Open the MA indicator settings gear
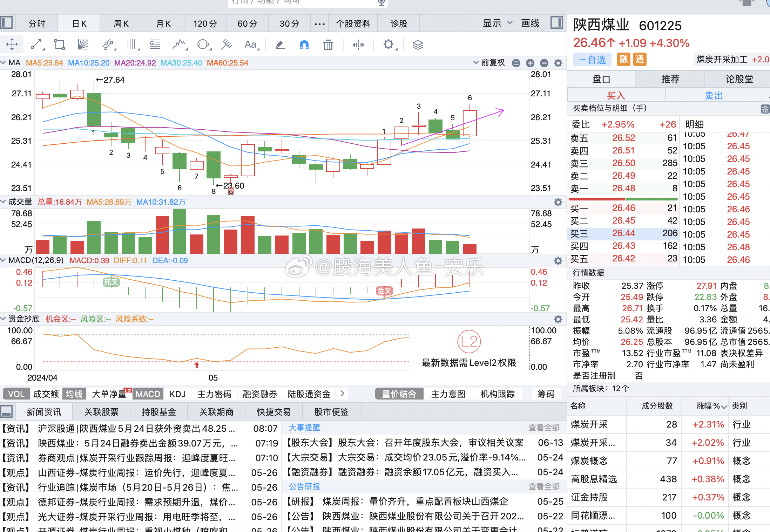 point(558,63)
